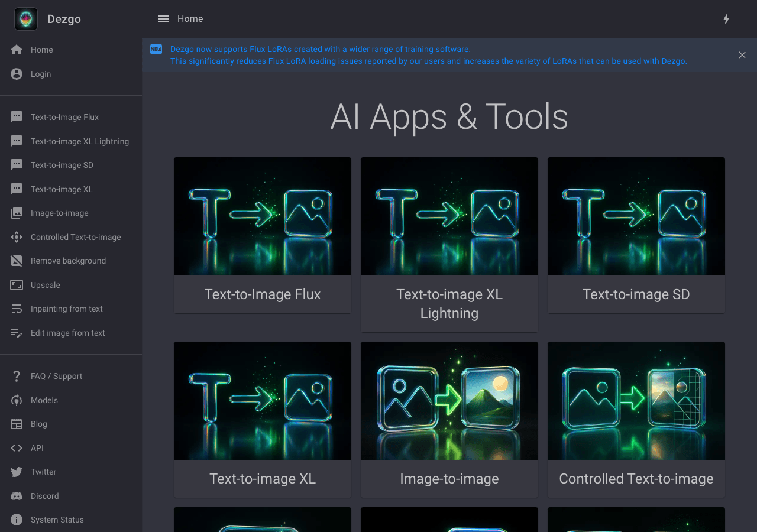
Task: Open Home from the sidebar menu
Action: [x=71, y=50]
